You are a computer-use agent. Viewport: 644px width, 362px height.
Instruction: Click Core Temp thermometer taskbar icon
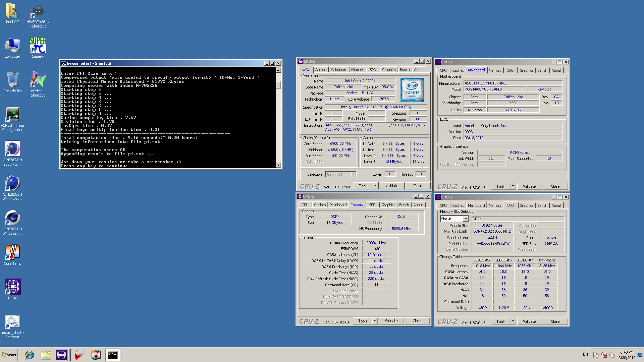(96, 355)
